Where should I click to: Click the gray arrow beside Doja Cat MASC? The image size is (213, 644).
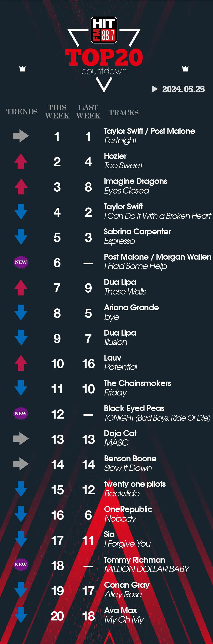coord(21,438)
